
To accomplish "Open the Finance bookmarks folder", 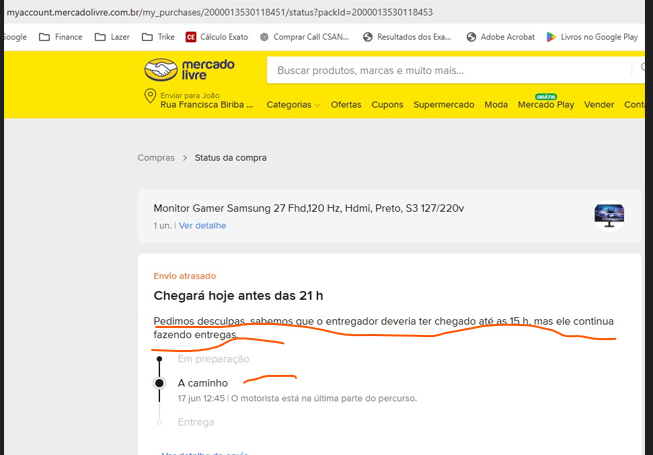I will pos(60,37).
